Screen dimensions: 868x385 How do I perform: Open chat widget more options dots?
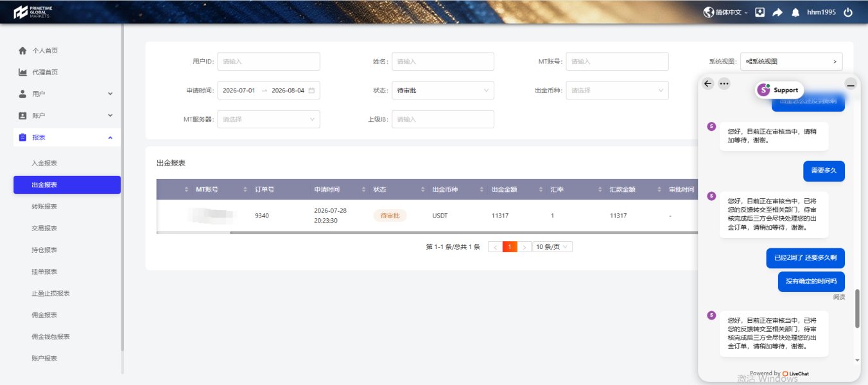(724, 83)
